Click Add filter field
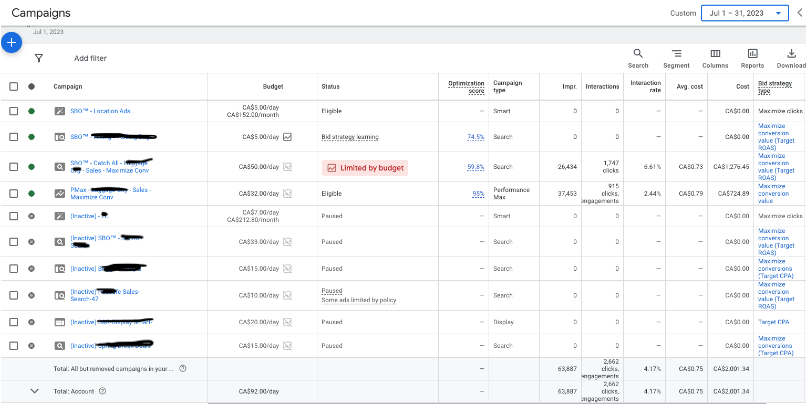This screenshot has height=410, width=811. point(91,58)
